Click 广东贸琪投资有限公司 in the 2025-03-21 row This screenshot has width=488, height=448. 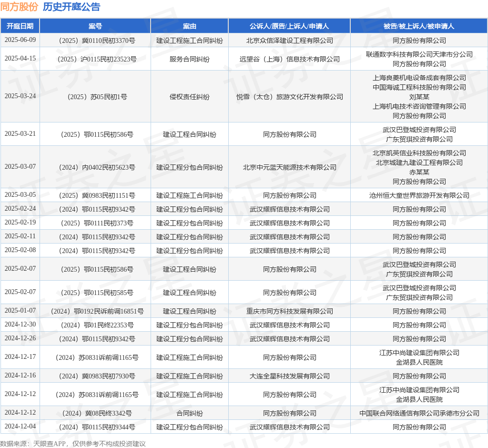[x=419, y=140]
